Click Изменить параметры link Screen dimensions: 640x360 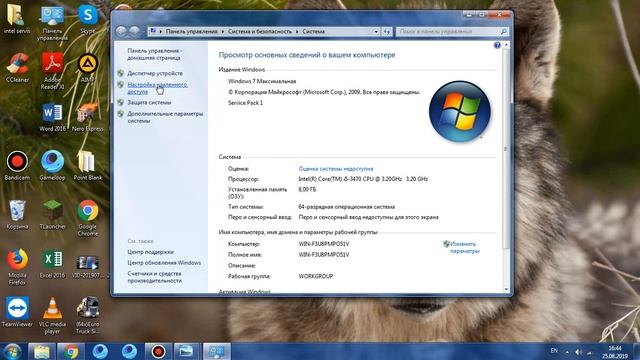464,247
